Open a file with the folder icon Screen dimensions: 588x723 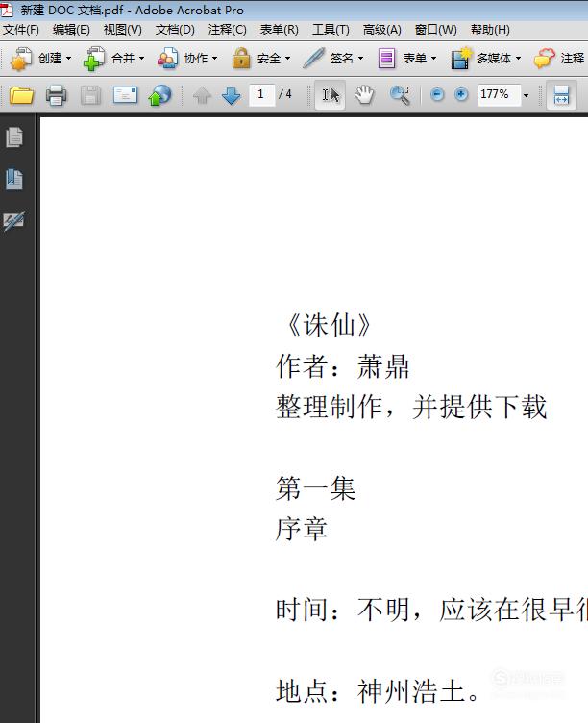21,95
